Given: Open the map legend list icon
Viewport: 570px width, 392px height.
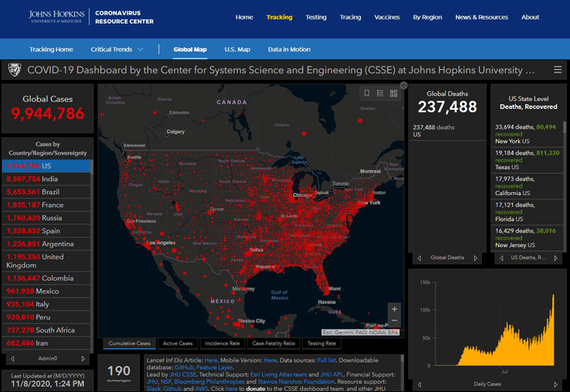Looking at the screenshot, I should 380,94.
